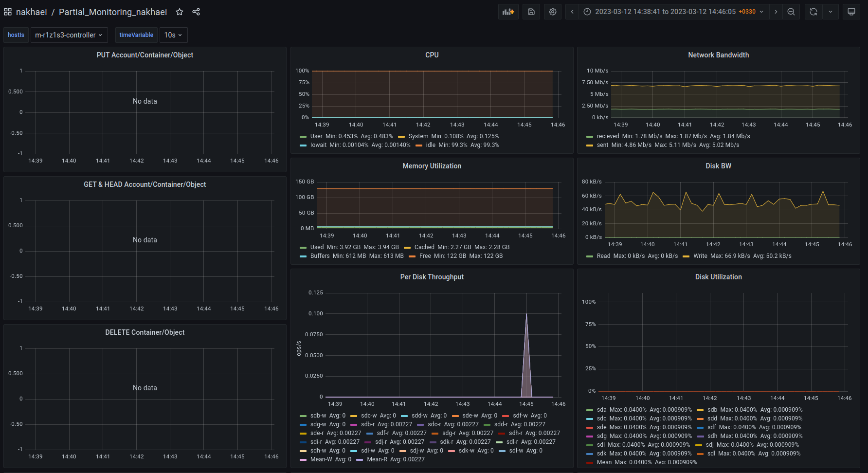The height and width of the screenshot is (473, 868).
Task: Toggle the sent series in Network Bandwidth
Action: (x=602, y=145)
